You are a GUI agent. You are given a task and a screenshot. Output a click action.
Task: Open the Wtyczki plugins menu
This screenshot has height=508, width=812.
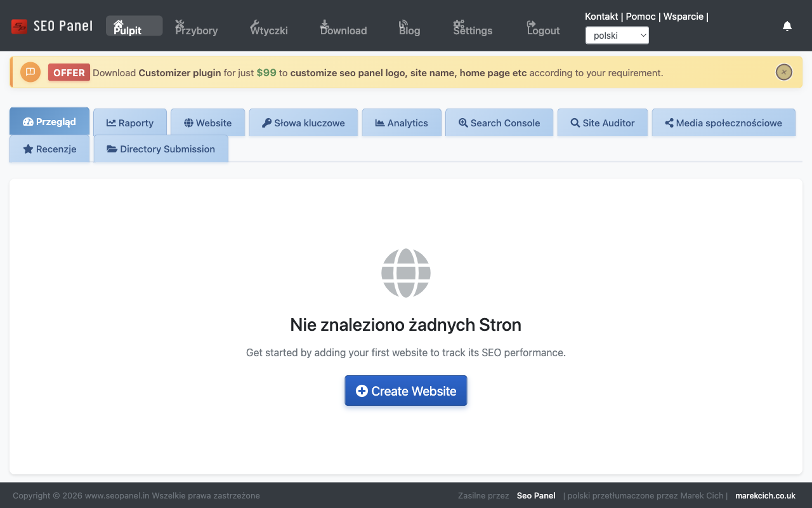pyautogui.click(x=269, y=27)
